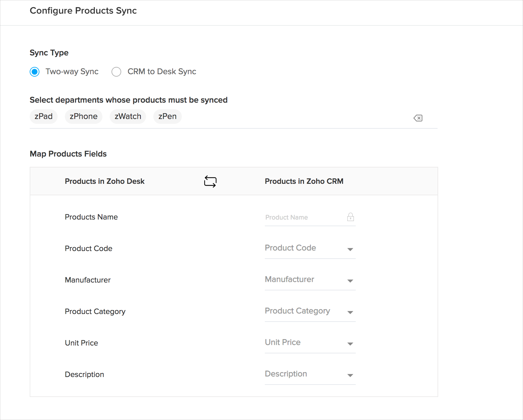Click the lock icon on Product Name

coord(350,217)
